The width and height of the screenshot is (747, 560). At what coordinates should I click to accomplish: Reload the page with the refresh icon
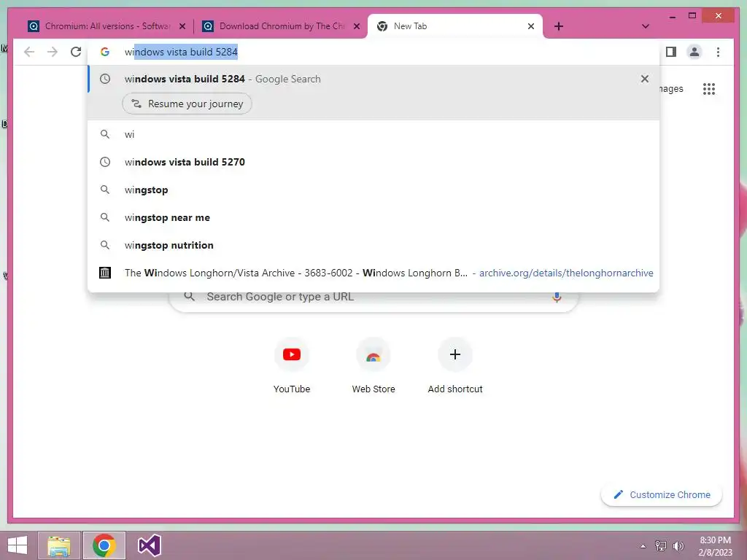pyautogui.click(x=76, y=52)
